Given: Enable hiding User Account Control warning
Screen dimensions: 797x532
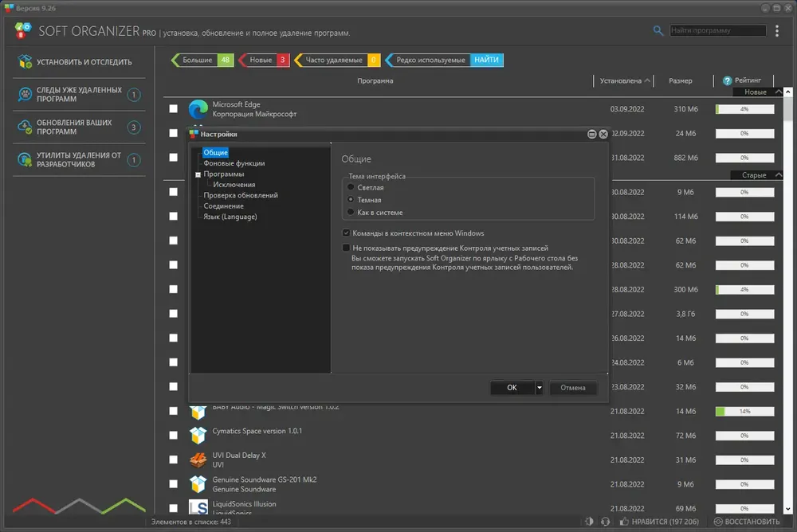Looking at the screenshot, I should [346, 248].
